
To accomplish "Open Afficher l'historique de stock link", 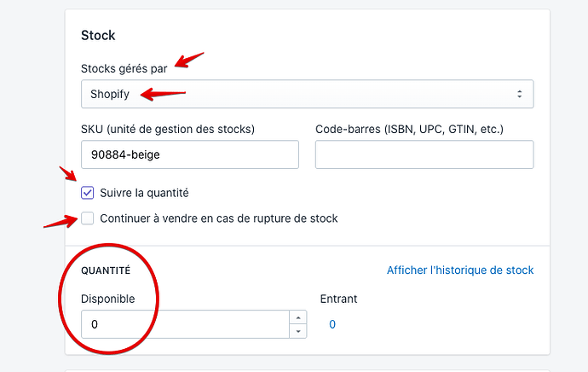I will click(460, 270).
